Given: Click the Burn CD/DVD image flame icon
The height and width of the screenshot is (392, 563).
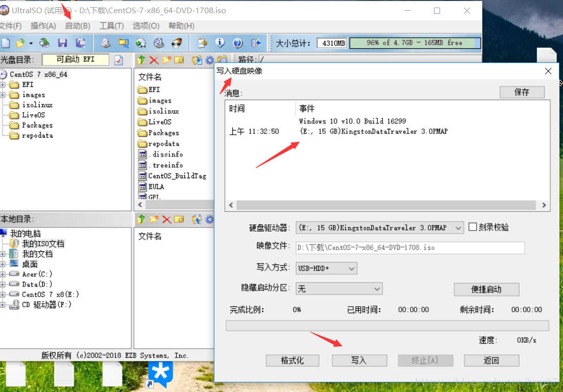Looking at the screenshot, I should coord(177,43).
